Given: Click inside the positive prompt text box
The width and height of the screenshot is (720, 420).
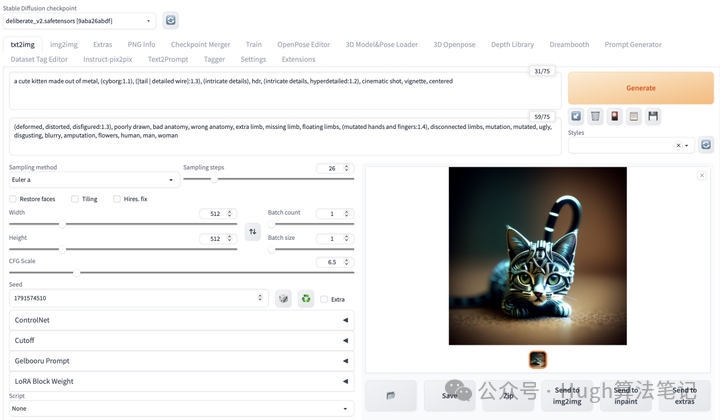Looking at the screenshot, I should tap(285, 91).
